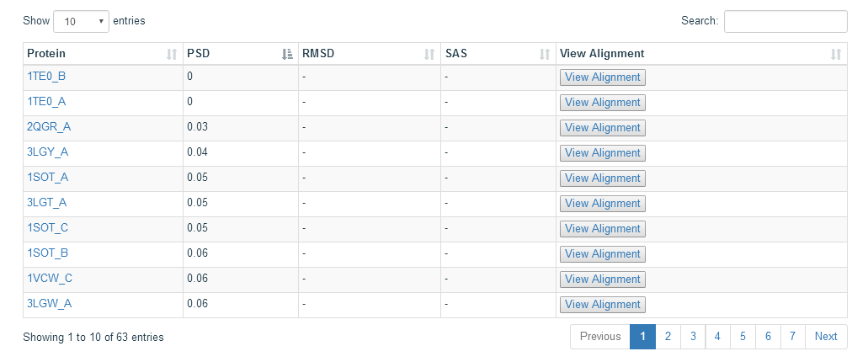Focus the Search input field
Image resolution: width=868 pixels, height=362 pixels.
click(x=785, y=22)
